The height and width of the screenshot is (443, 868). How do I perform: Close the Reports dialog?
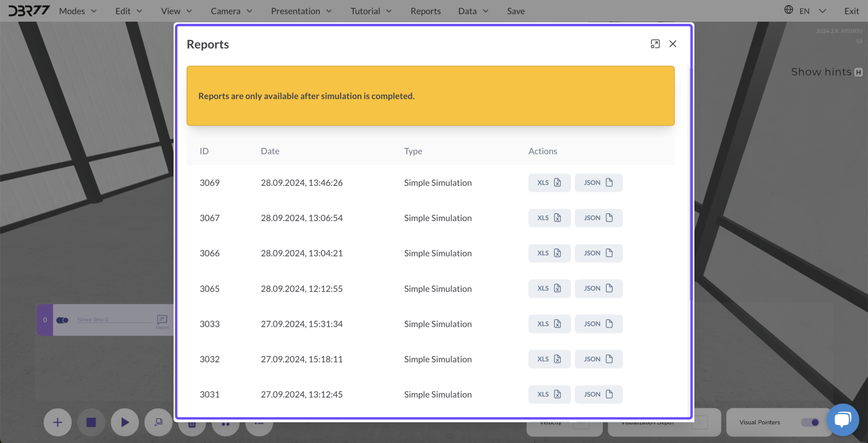673,44
